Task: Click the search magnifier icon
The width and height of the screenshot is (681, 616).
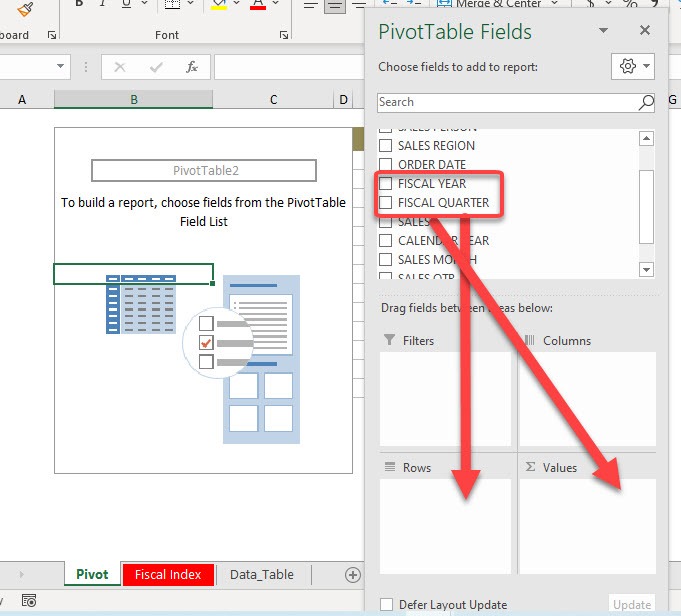Action: pyautogui.click(x=646, y=103)
